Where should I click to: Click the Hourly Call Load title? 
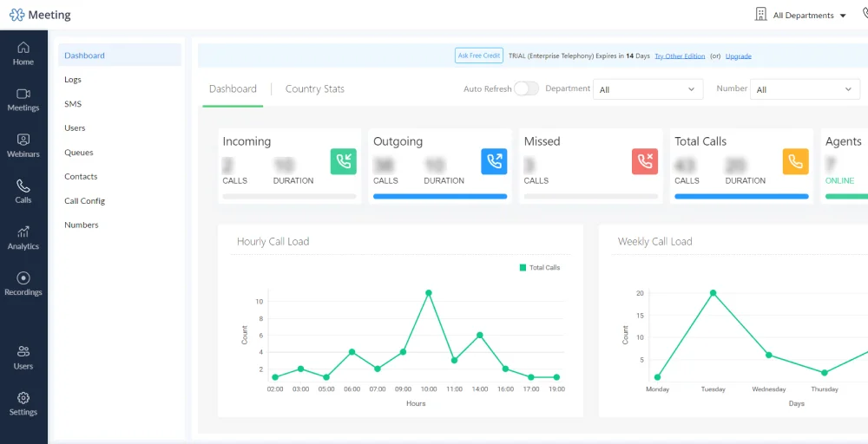(x=273, y=242)
